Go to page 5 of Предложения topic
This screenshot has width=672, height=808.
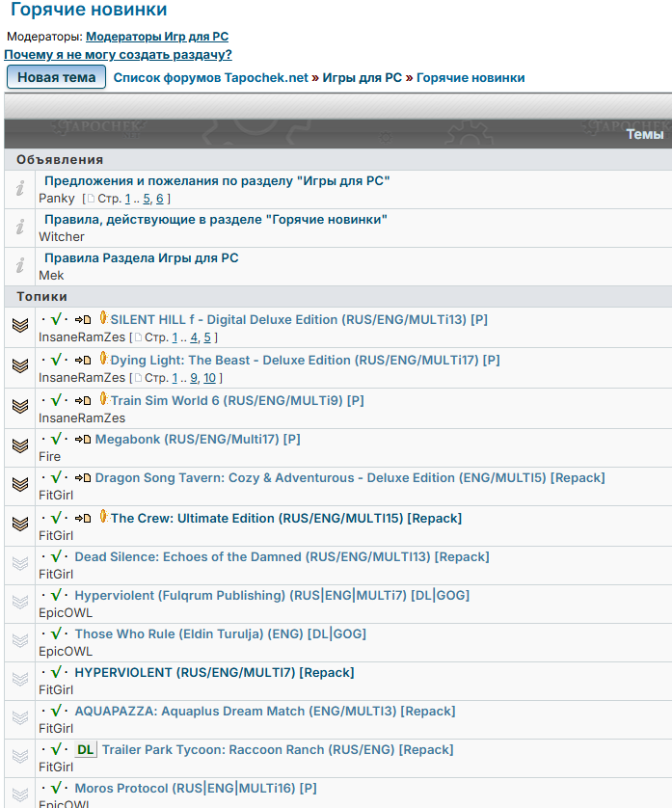[x=147, y=199]
